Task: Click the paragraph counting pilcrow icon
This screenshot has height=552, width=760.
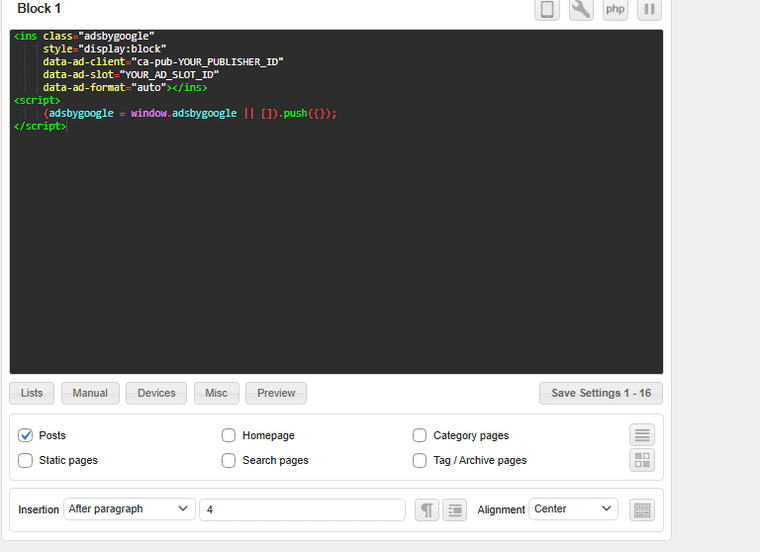Action: point(427,510)
